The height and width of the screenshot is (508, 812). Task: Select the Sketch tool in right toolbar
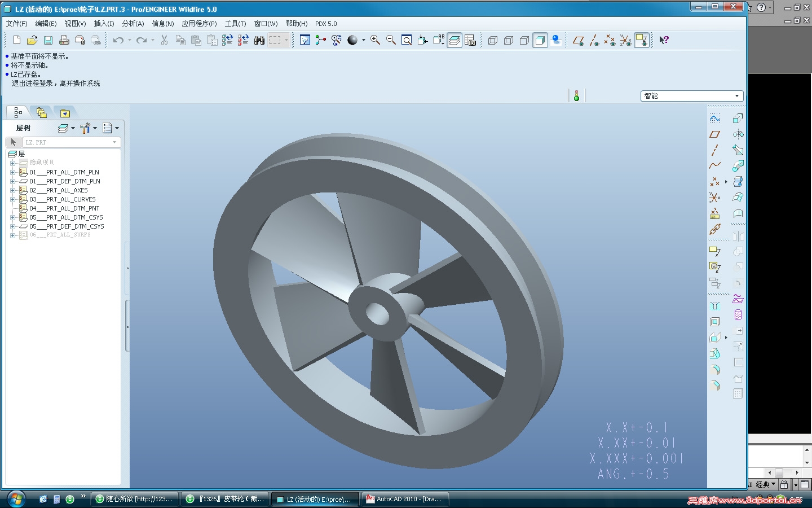[x=715, y=119]
